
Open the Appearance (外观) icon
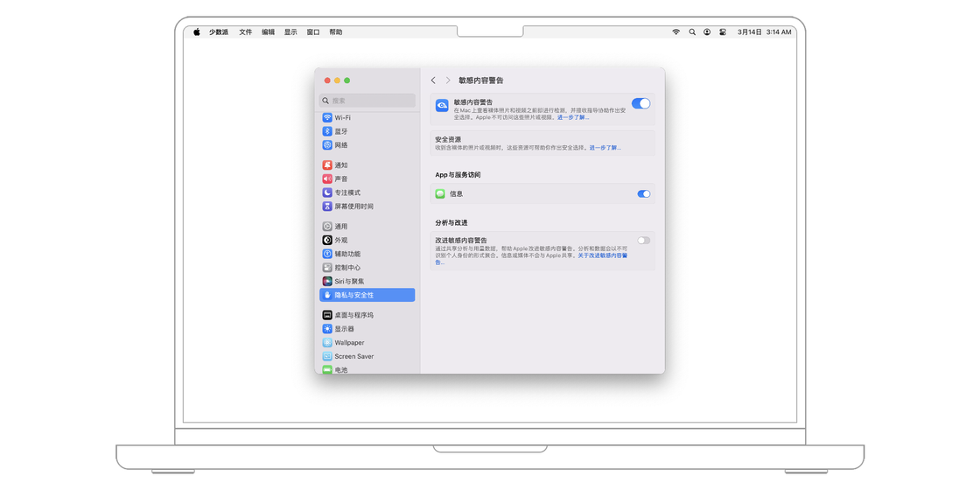(327, 240)
